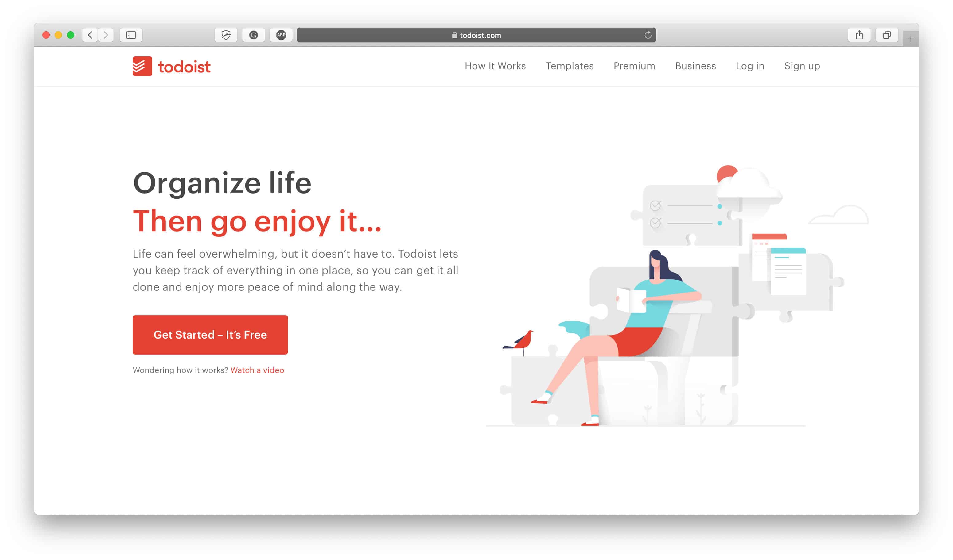Select the Templates navigation item
The height and width of the screenshot is (560, 953).
[x=570, y=65]
